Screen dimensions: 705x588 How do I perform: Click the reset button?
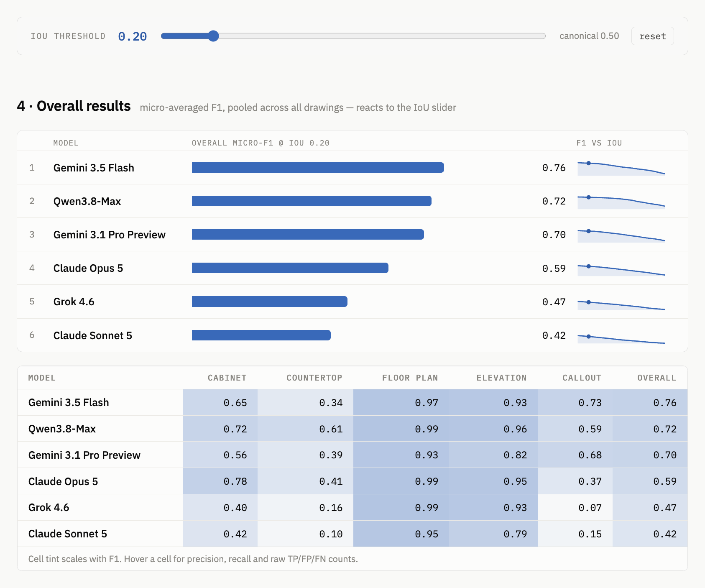click(652, 36)
